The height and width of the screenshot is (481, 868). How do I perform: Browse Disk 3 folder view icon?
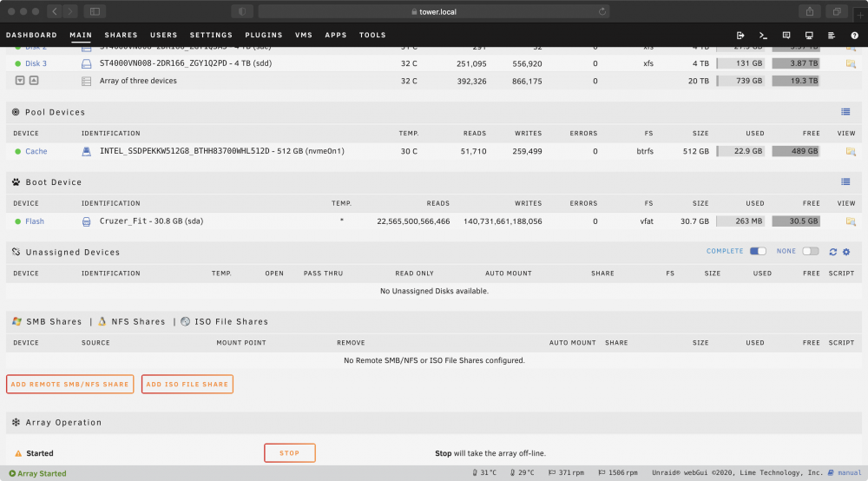click(x=851, y=63)
